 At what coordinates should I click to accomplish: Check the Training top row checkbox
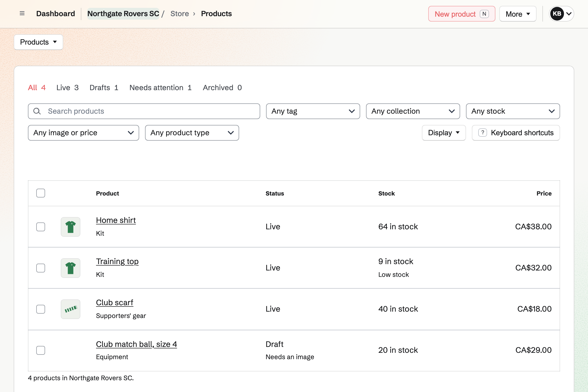40,268
